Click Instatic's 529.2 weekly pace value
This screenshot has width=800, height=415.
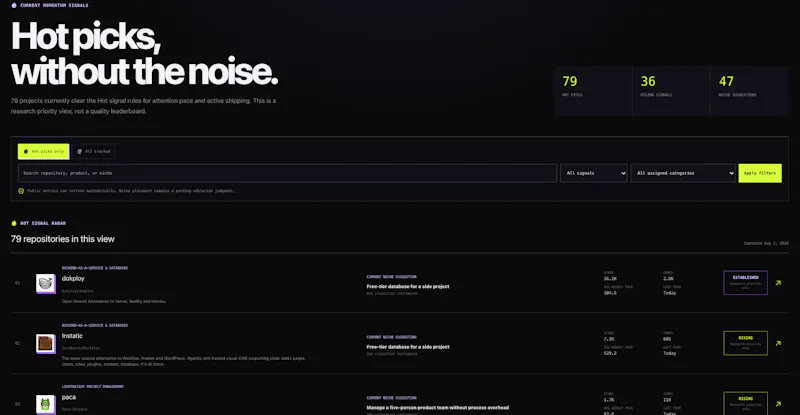(x=610, y=353)
